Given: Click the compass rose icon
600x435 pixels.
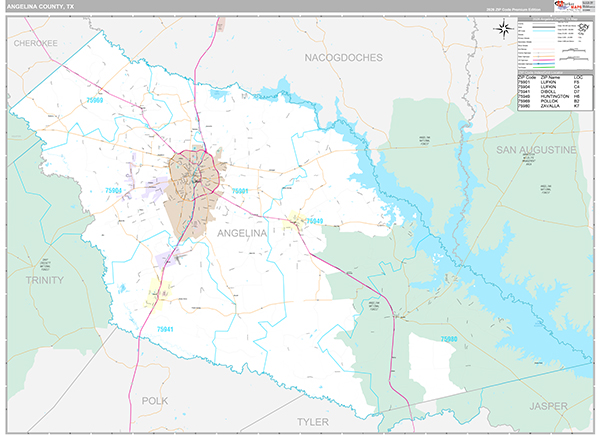Looking at the screenshot, I should click(504, 29).
